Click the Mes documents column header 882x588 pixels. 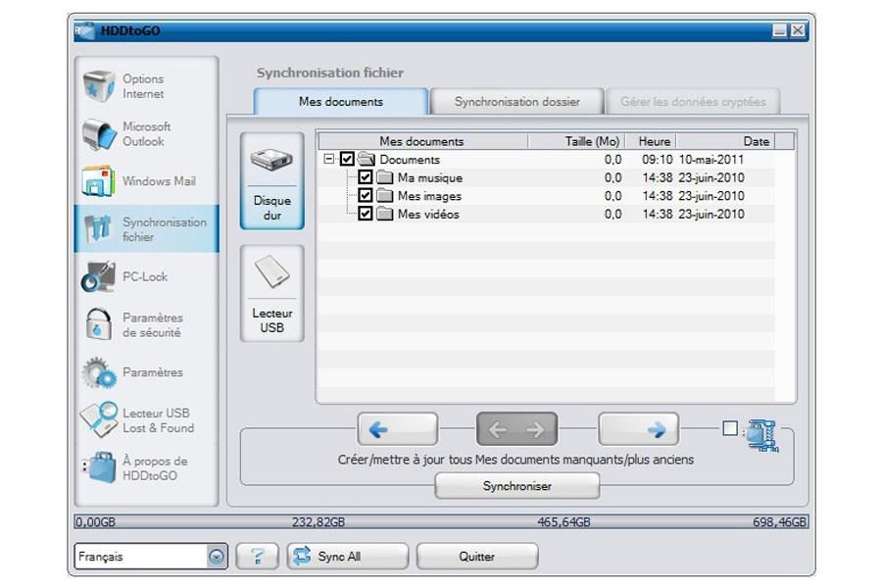click(421, 141)
